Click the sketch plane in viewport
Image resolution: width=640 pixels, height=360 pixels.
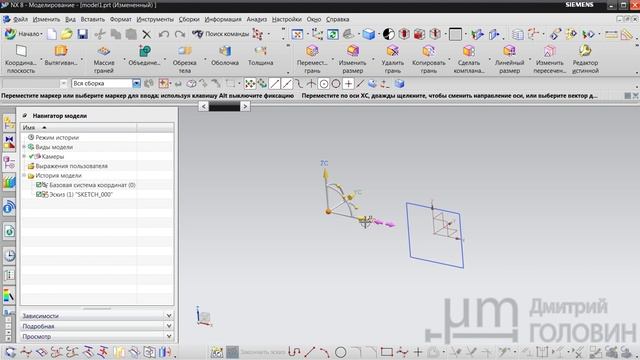coord(436,235)
